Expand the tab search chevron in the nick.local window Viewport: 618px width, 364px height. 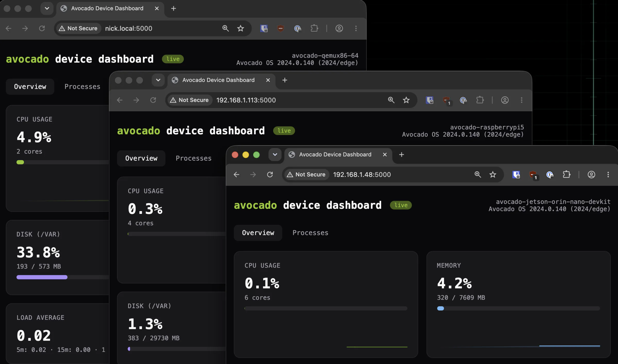[x=47, y=8]
